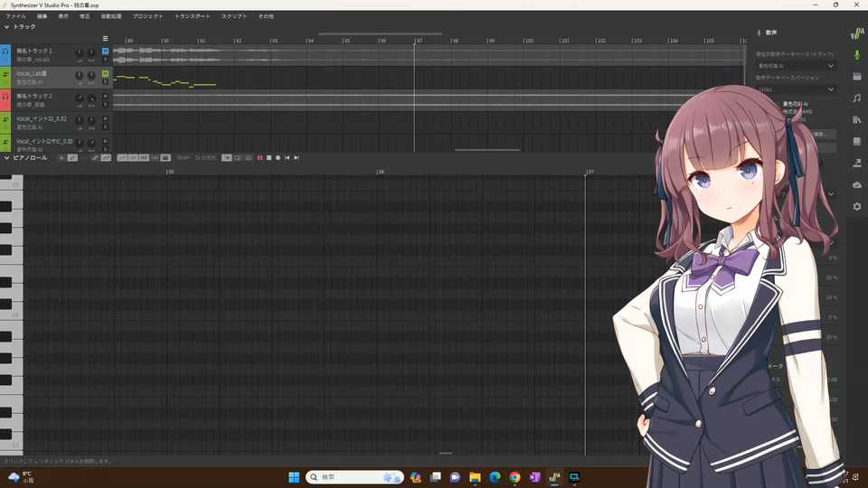
Task: Toggle follow-playhead button in piano roll toolbar
Action: tap(227, 157)
